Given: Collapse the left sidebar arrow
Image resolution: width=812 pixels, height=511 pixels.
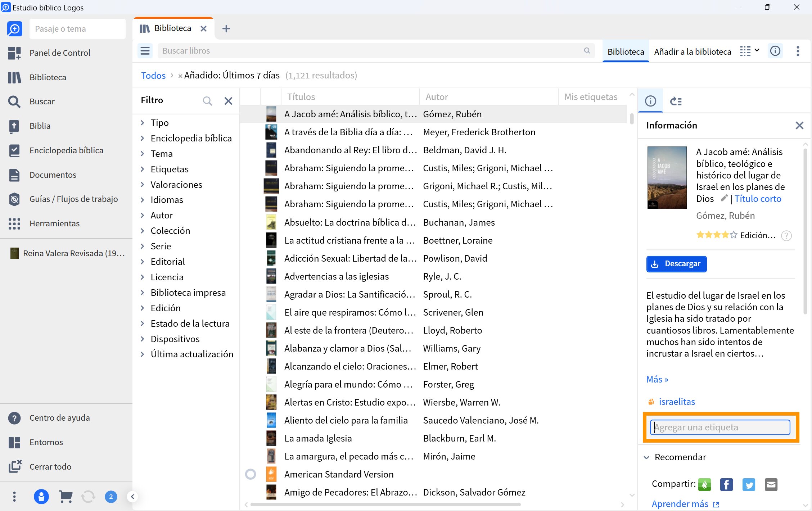Looking at the screenshot, I should click(132, 497).
